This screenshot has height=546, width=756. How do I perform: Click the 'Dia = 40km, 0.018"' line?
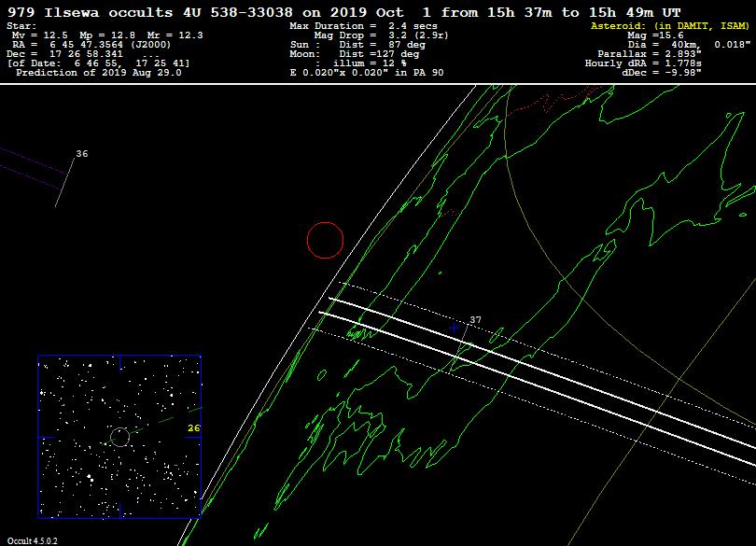coord(689,45)
